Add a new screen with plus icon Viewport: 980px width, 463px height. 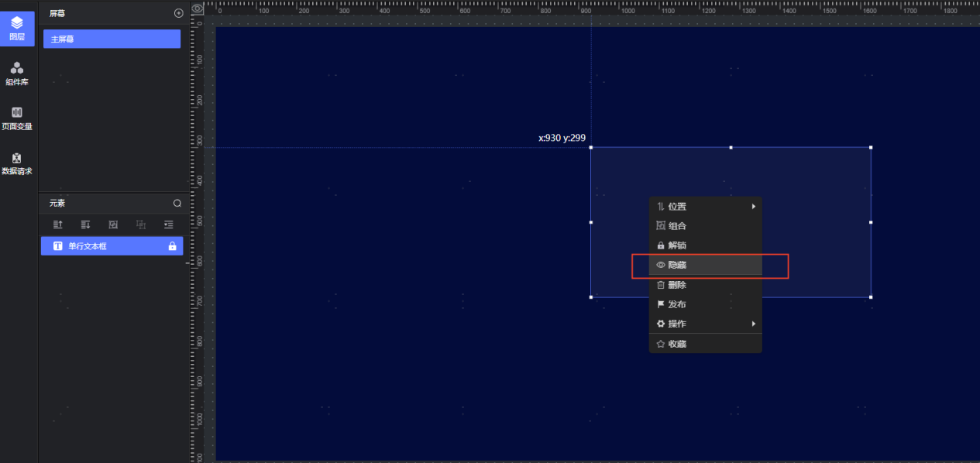click(179, 13)
